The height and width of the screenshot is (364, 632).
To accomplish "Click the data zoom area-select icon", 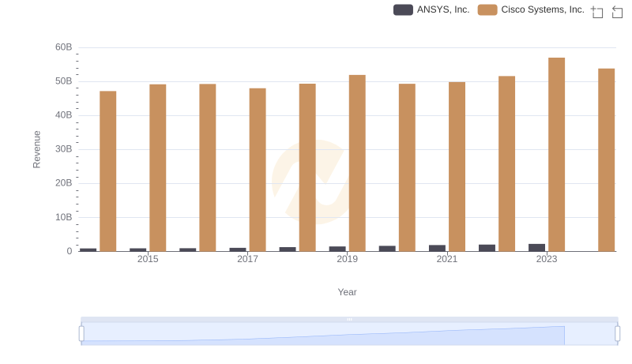I will tap(597, 12).
